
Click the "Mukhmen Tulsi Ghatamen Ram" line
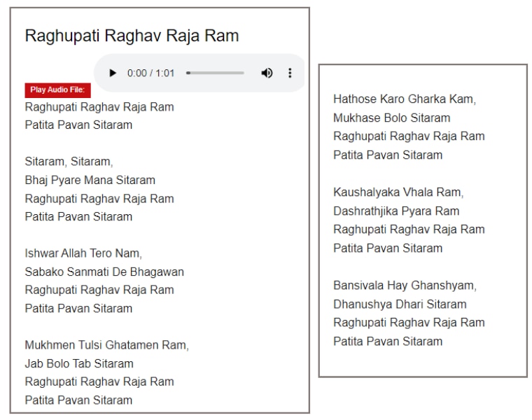click(106, 345)
